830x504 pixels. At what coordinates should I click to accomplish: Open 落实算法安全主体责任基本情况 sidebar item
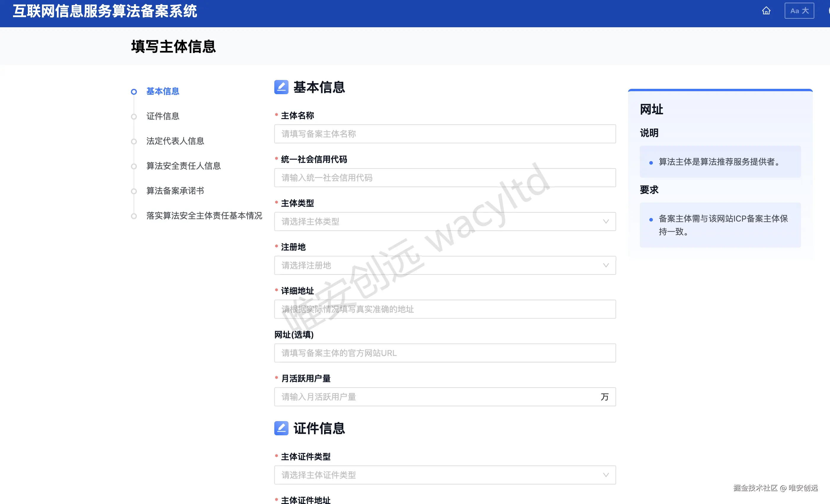point(204,216)
